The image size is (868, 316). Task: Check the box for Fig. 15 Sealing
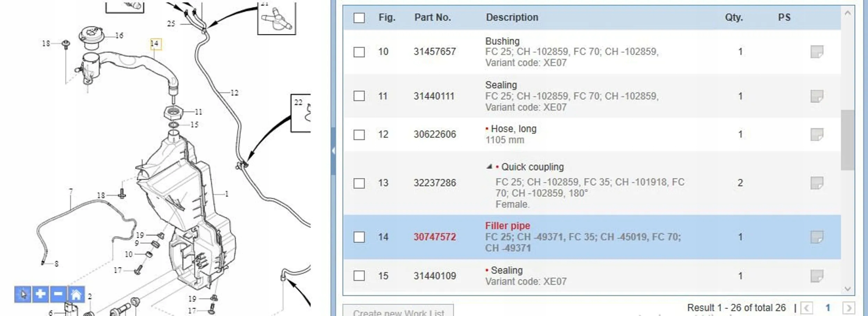tap(359, 276)
